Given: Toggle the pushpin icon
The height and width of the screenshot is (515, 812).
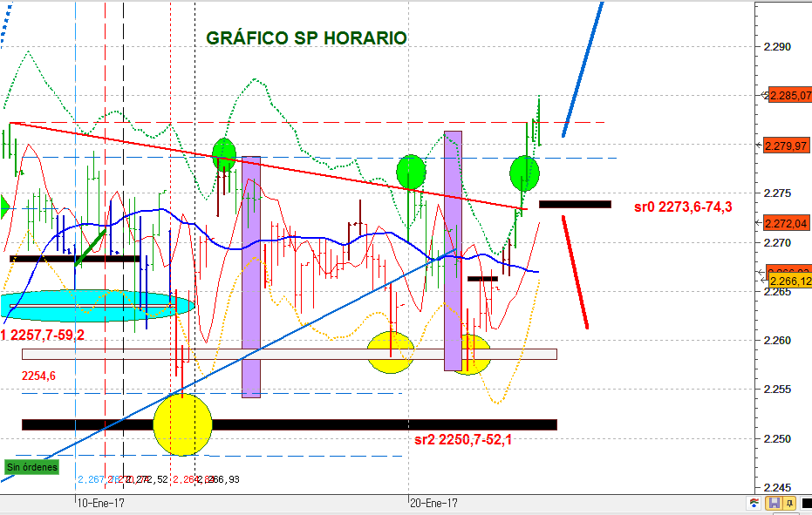Looking at the screenshot, I should 789,503.
